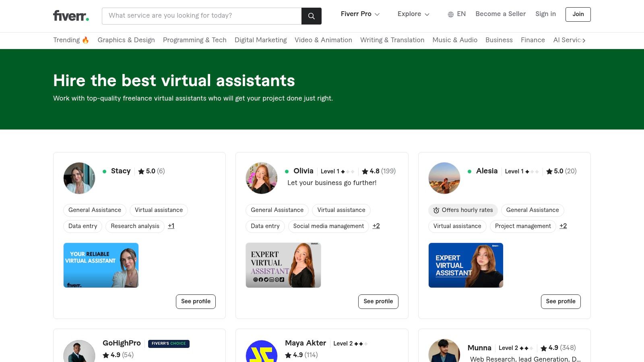The height and width of the screenshot is (362, 644).
Task: Click the right arrow at end of category navigation
Action: click(x=584, y=40)
